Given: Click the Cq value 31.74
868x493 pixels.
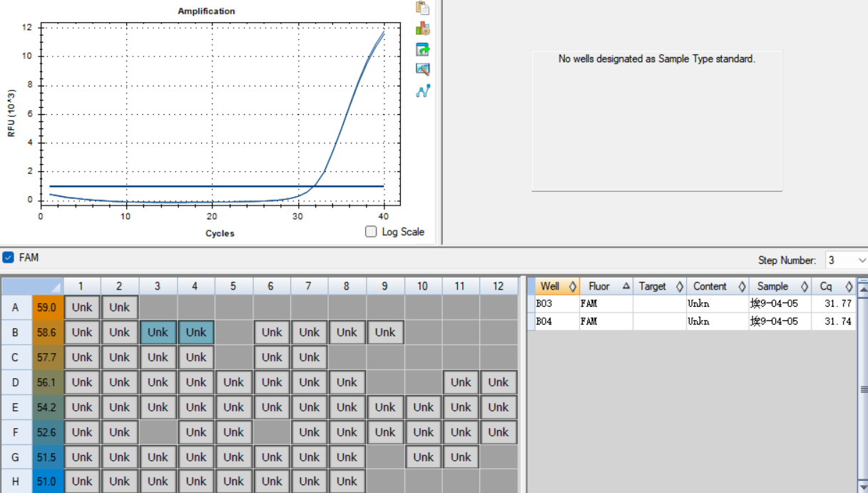Looking at the screenshot, I should click(837, 321).
